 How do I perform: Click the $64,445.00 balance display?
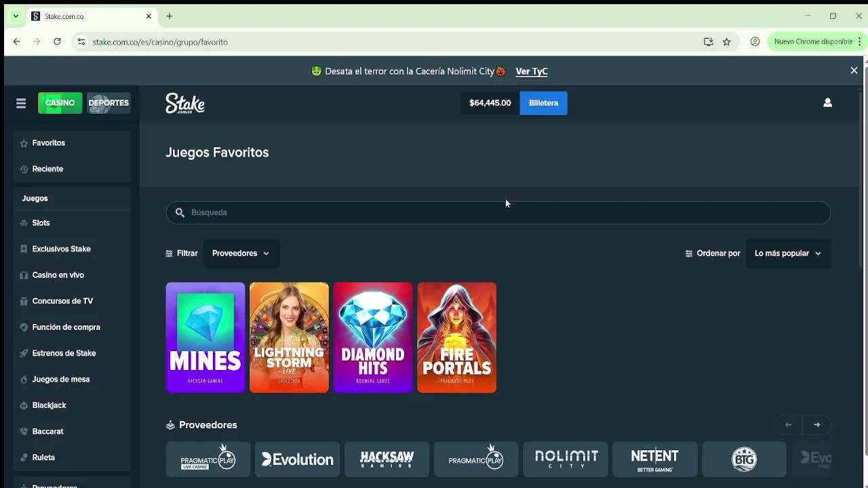490,103
